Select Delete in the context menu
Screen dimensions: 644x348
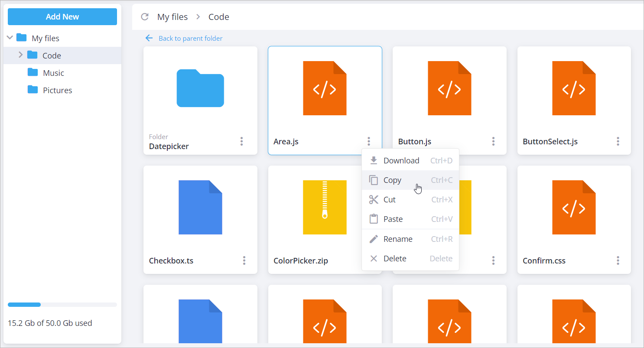tap(394, 259)
